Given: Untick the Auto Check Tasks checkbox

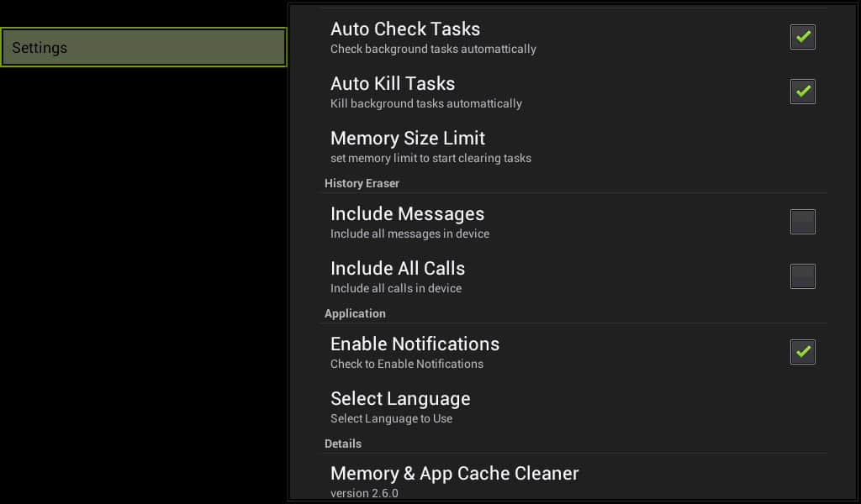Looking at the screenshot, I should [x=802, y=37].
